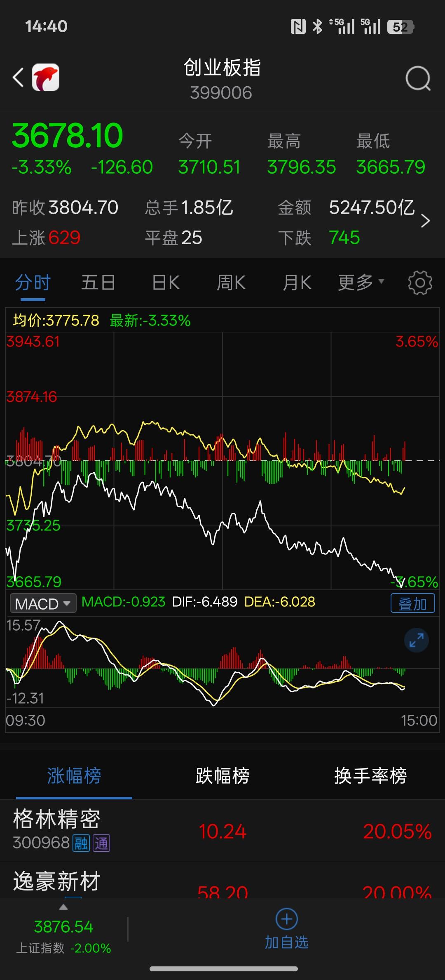Tap the 通 connect tag on 格林精密
This screenshot has height=980, width=445.
point(101,843)
